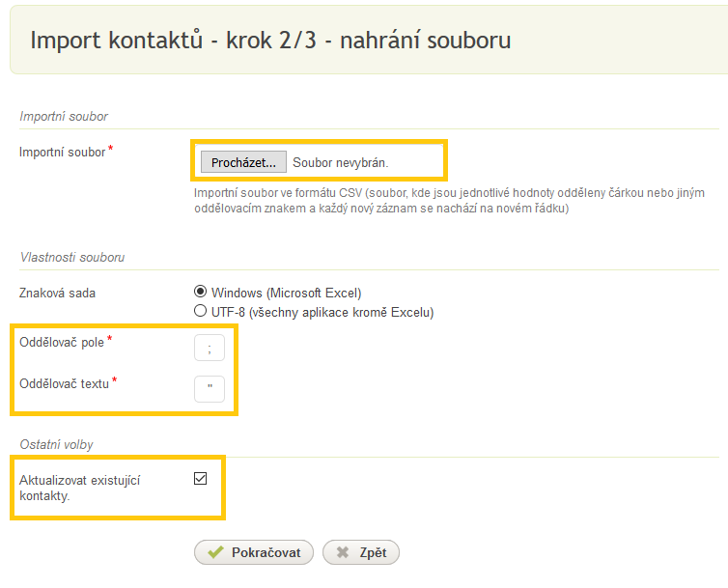
Task: Click the 'Importní soubor' required field label
Action: 63,153
